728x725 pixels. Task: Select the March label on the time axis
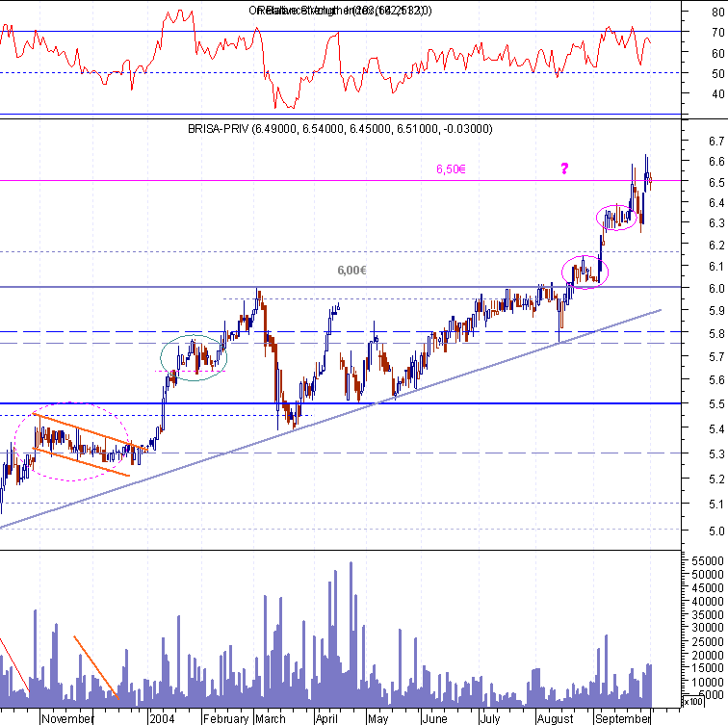pos(271,718)
